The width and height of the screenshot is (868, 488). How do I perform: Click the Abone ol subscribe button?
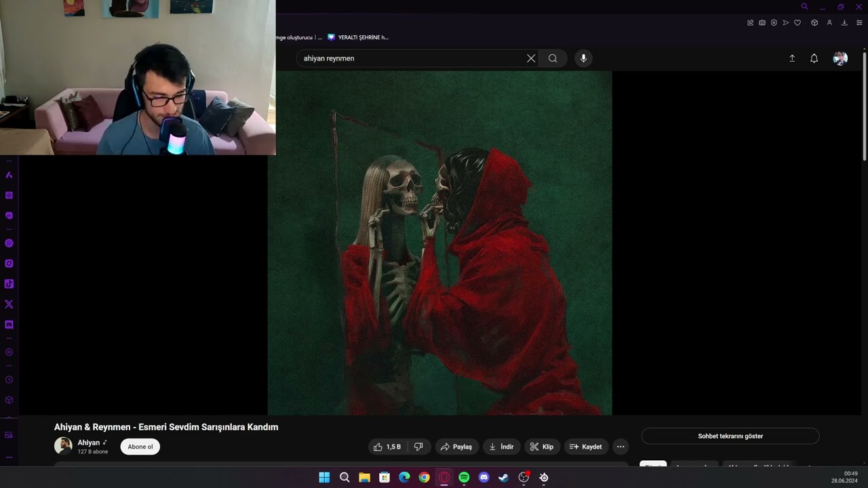point(140,447)
